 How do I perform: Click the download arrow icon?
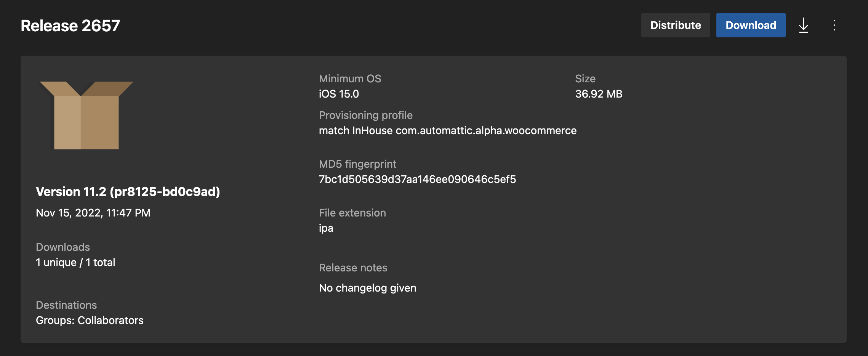(x=803, y=25)
